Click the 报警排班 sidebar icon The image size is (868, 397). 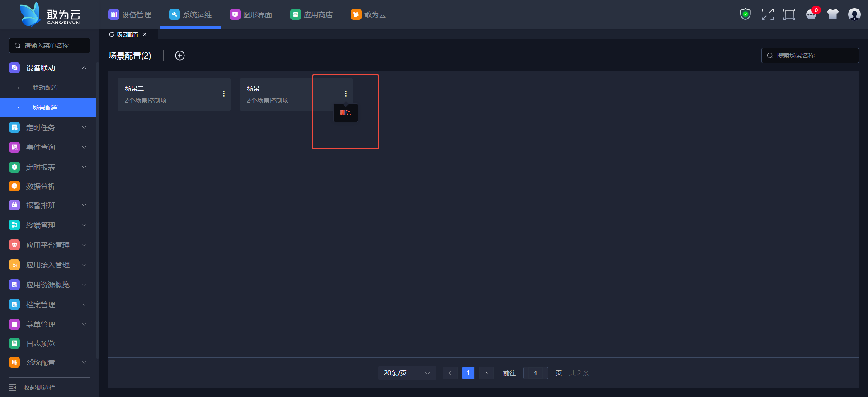14,205
